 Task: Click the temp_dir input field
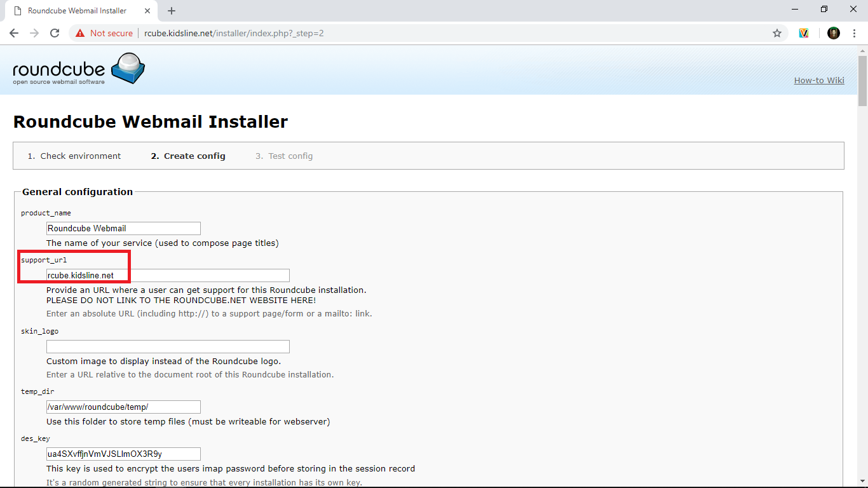pos(123,407)
